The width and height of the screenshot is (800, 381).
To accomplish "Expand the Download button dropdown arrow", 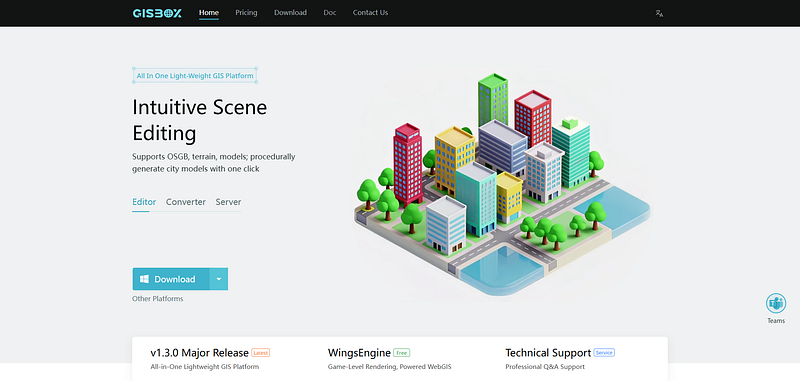I will 219,279.
